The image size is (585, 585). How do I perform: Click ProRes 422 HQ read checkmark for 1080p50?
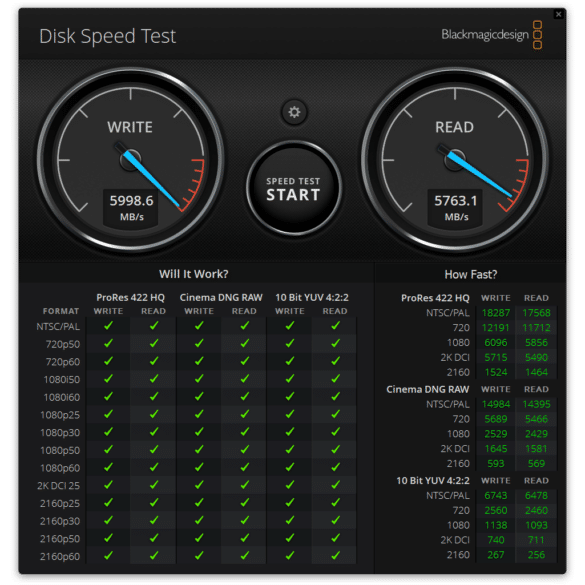pyautogui.click(x=154, y=450)
